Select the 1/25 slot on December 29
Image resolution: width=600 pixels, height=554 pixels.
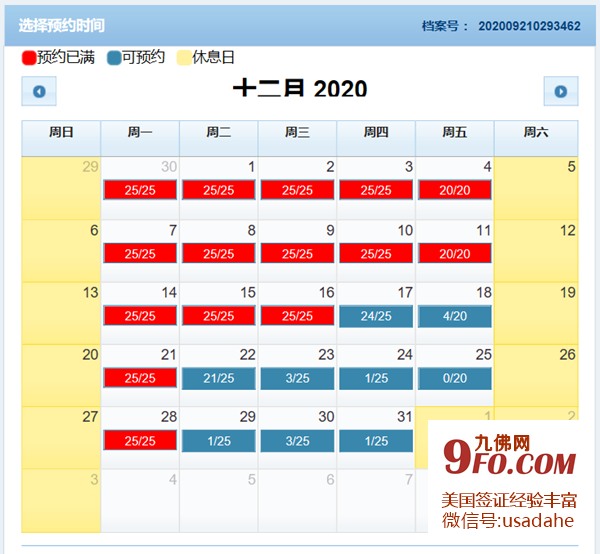pos(219,441)
